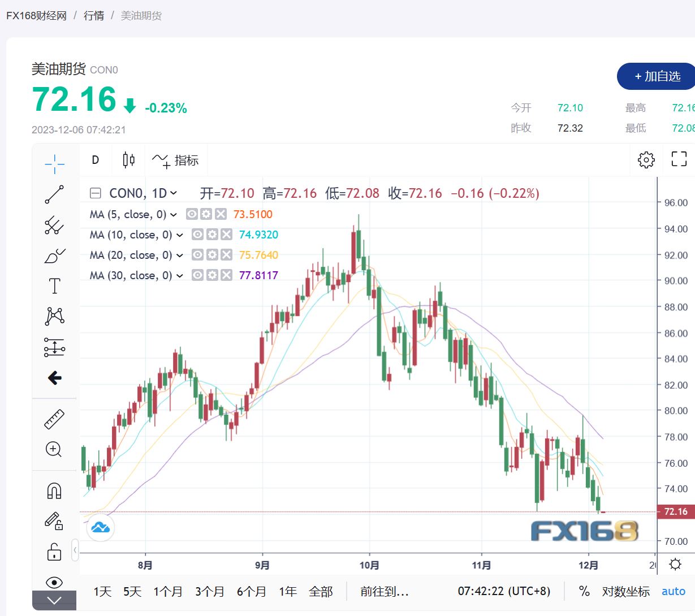
Task: Expand the MA (10, close, 0) dropdown
Action: [180, 235]
